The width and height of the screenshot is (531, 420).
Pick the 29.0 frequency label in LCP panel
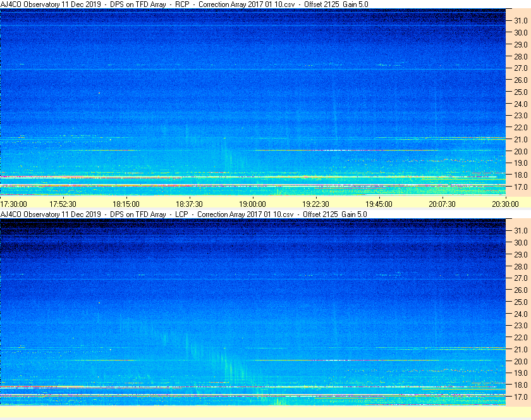tap(521, 254)
